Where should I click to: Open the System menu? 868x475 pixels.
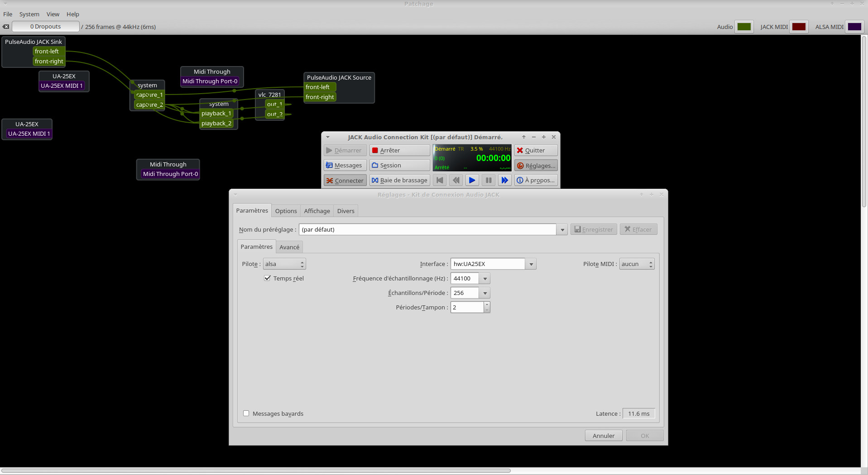[29, 14]
